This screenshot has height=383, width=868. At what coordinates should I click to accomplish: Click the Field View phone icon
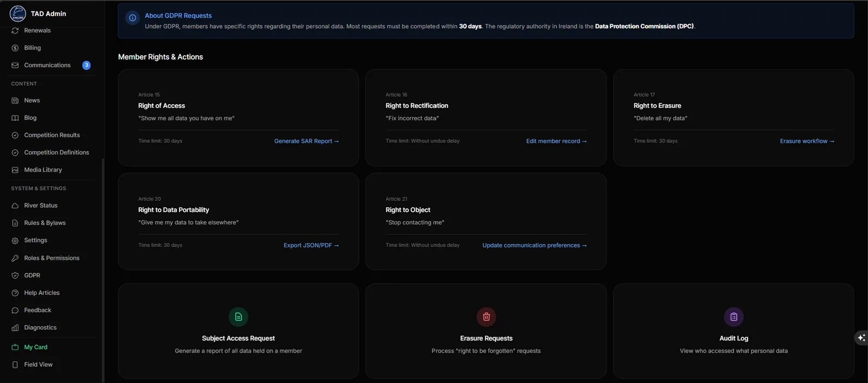tap(15, 365)
